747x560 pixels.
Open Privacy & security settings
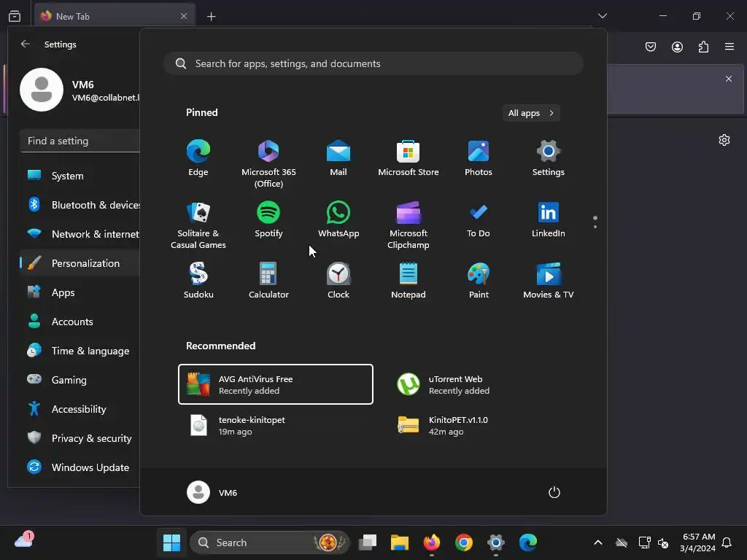click(80, 438)
